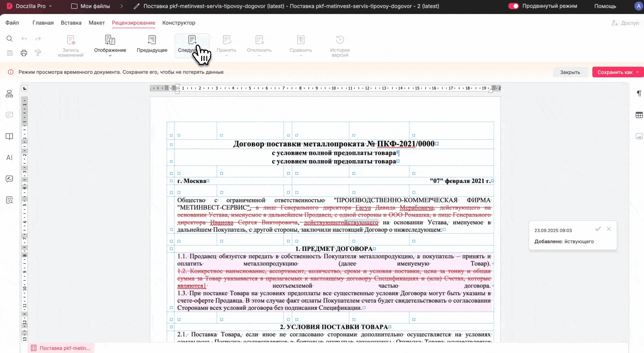Screen dimensions: 644x353
Task: Undo the last action
Action: click(x=24, y=39)
